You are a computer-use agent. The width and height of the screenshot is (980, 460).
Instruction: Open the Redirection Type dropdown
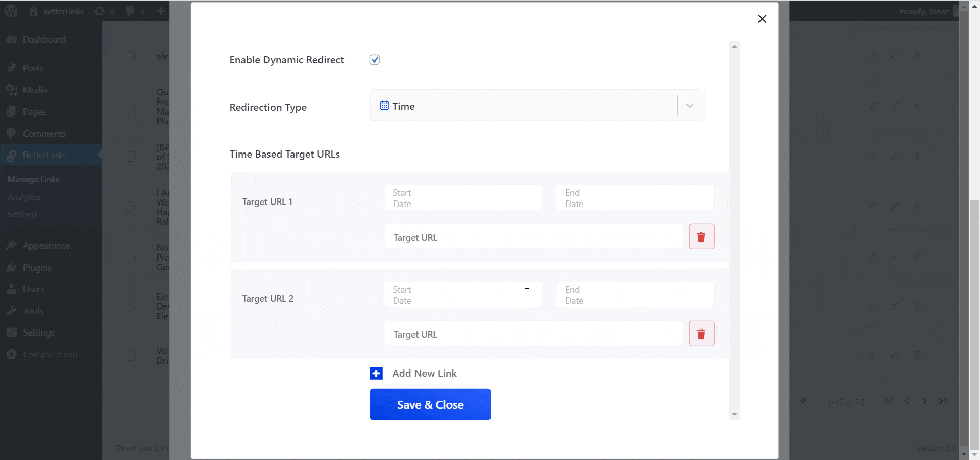click(x=689, y=105)
